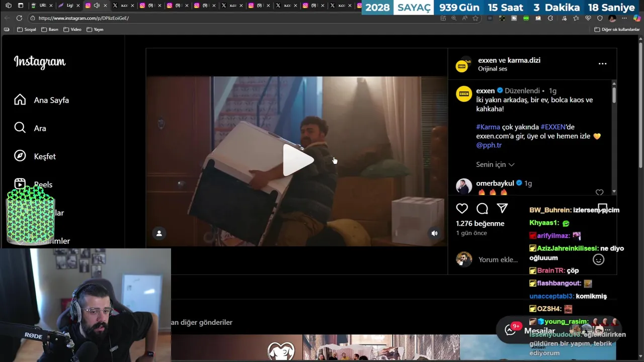Open the emoji picker in comment box
Screen dimensions: 644x362
[598, 259]
